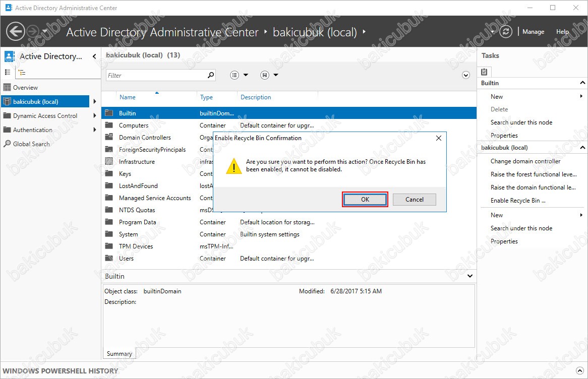Open the Help menu

(562, 32)
